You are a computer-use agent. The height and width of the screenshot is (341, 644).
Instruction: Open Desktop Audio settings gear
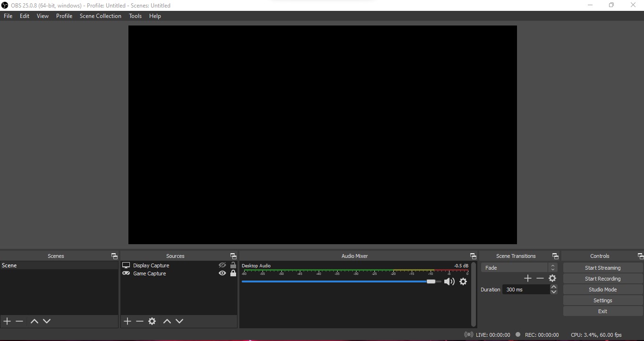(463, 281)
